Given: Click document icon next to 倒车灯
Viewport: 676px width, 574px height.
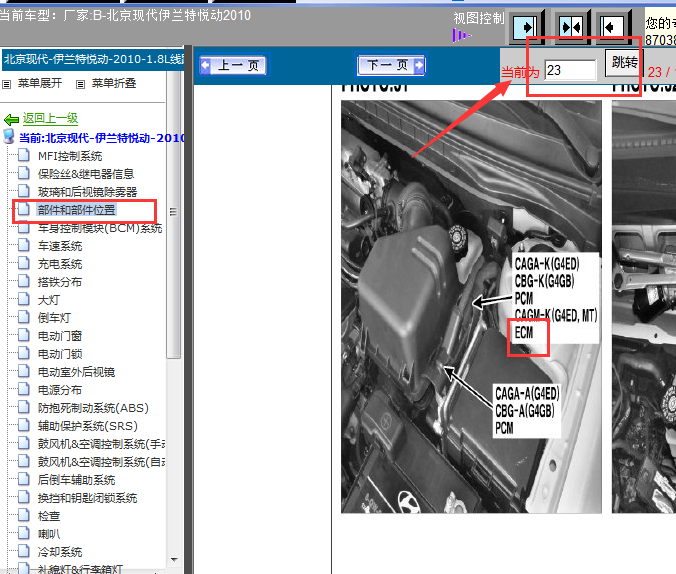Looking at the screenshot, I should tap(24, 317).
